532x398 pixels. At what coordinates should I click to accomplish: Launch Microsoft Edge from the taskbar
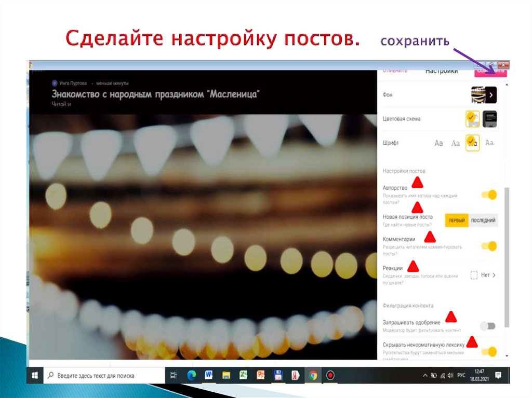point(191,375)
